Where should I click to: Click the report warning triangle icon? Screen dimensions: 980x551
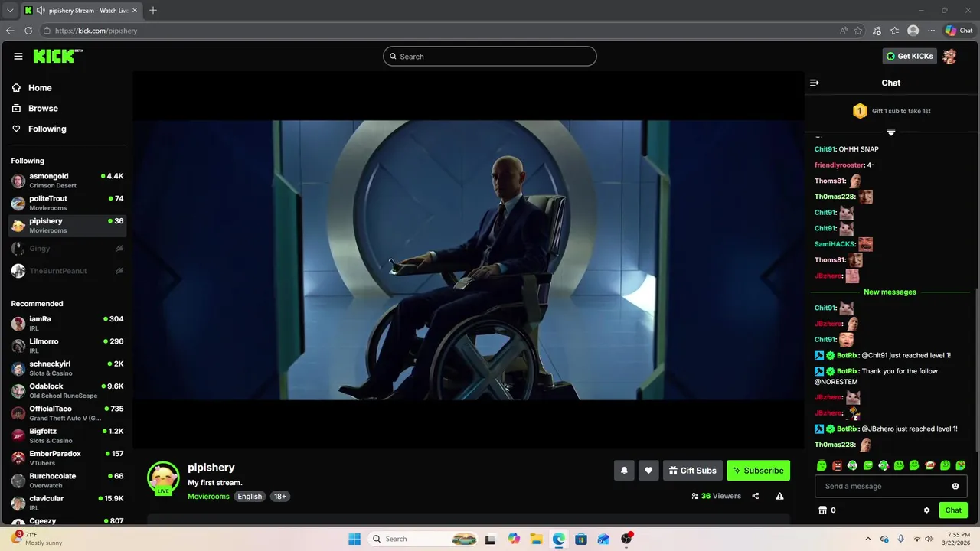coord(779,496)
